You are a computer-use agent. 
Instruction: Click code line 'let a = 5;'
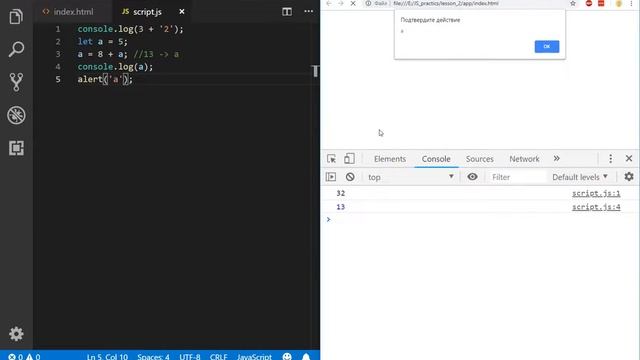coord(102,42)
